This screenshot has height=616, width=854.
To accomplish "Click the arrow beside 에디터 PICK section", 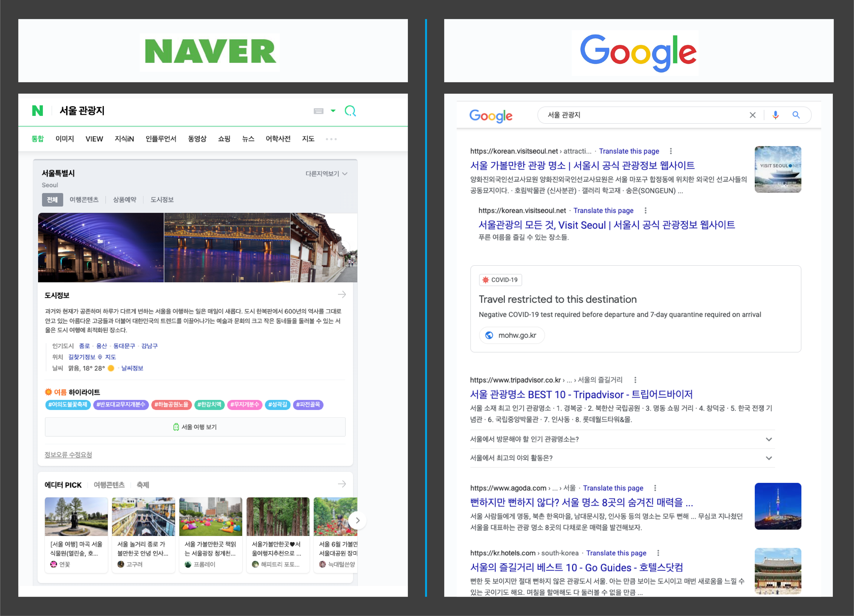I will (x=342, y=484).
